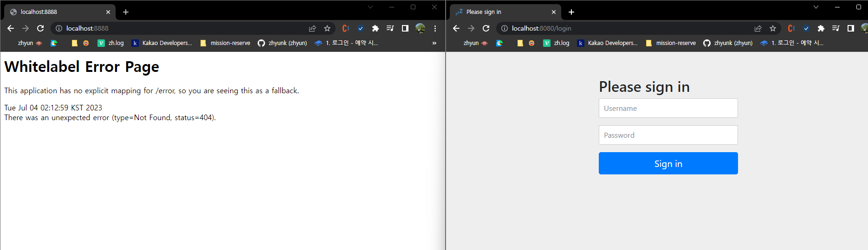Open zhyun bookmark in left window
This screenshot has width=868, height=250.
[x=30, y=43]
